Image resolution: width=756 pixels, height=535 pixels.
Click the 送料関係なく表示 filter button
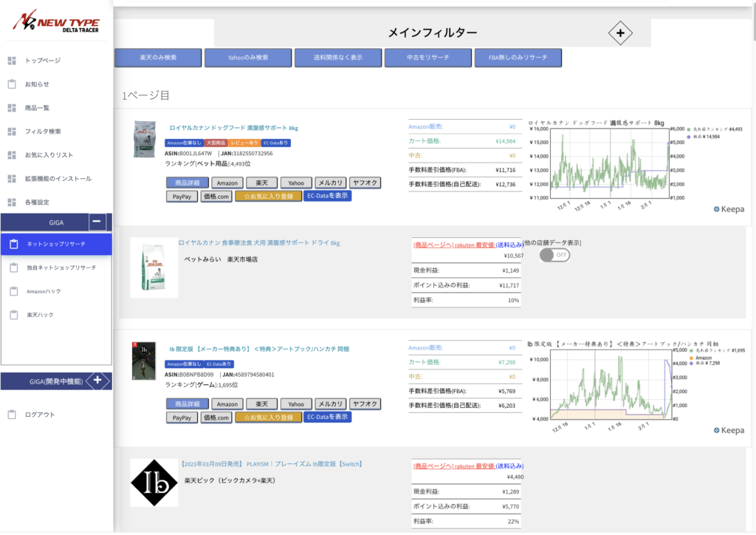[x=338, y=58]
